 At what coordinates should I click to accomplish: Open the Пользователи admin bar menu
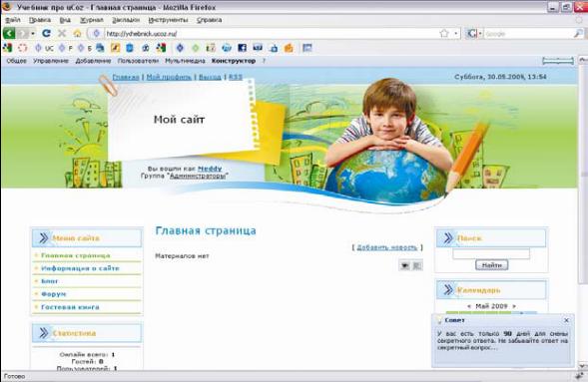coord(138,61)
